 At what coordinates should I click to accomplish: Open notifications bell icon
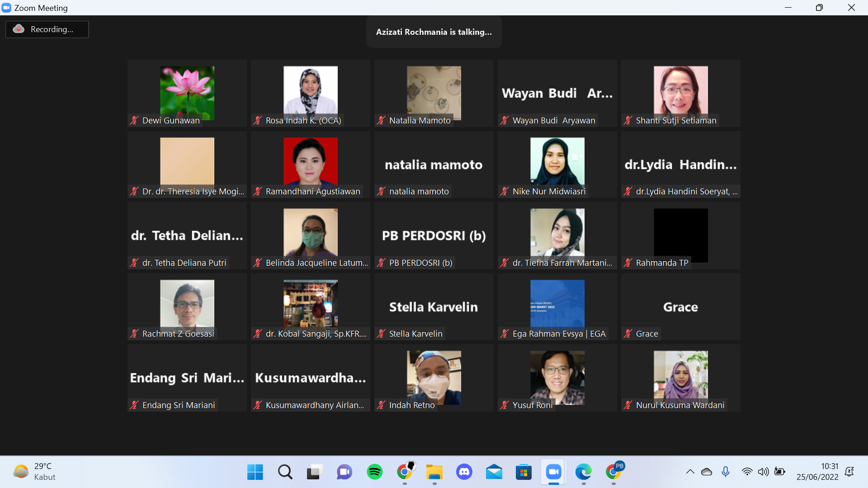coord(849,472)
